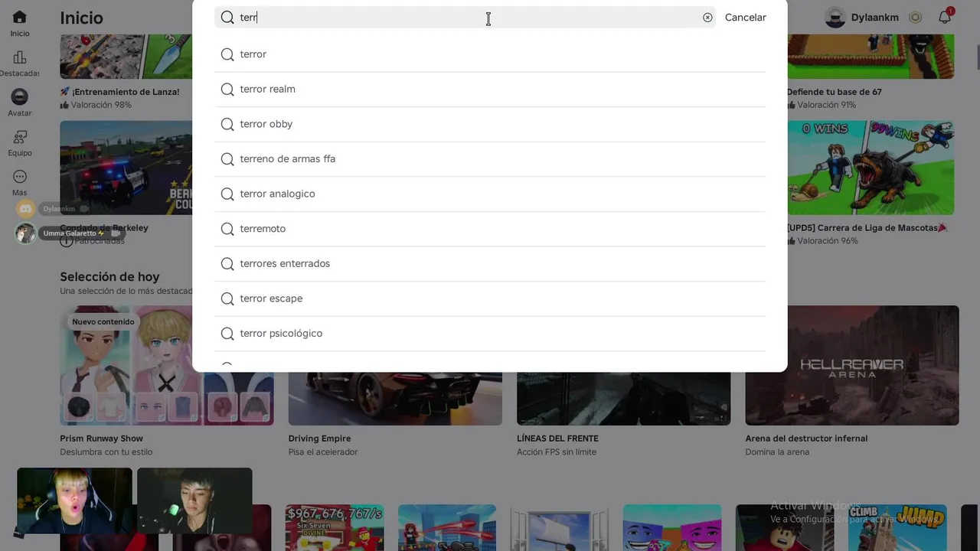Open Equipo icon in sidebar
The height and width of the screenshot is (551, 980).
click(x=20, y=137)
